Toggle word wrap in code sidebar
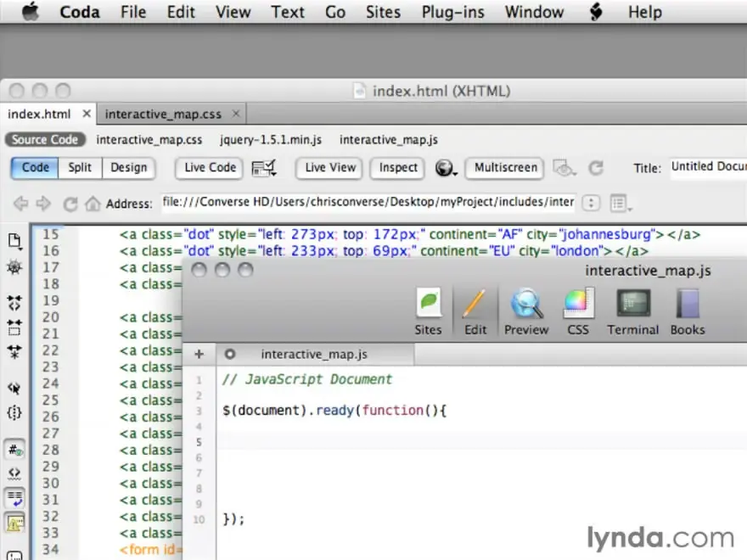The height and width of the screenshot is (560, 747). pyautogui.click(x=14, y=498)
